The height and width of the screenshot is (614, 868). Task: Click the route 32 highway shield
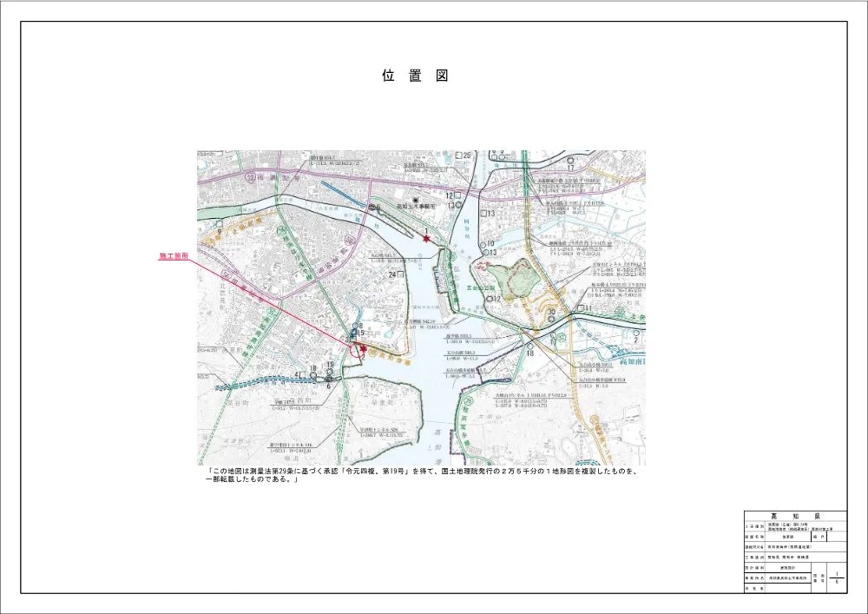coord(250,178)
